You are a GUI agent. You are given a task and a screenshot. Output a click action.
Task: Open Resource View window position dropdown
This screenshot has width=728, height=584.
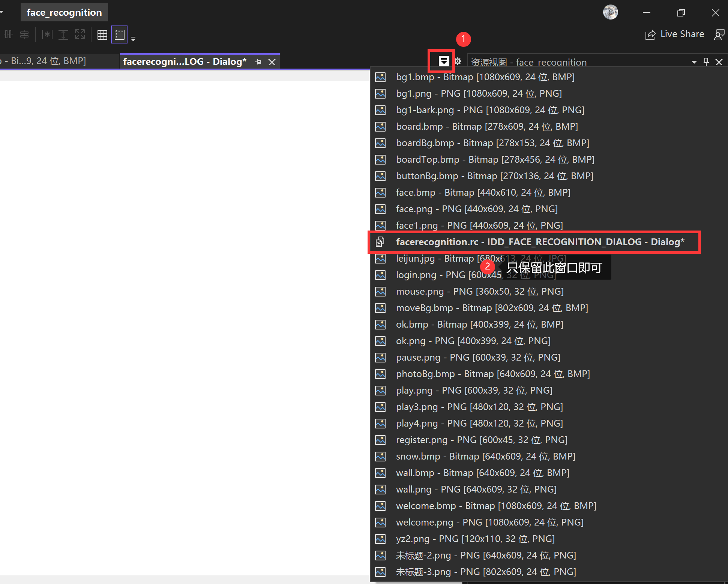click(x=694, y=62)
